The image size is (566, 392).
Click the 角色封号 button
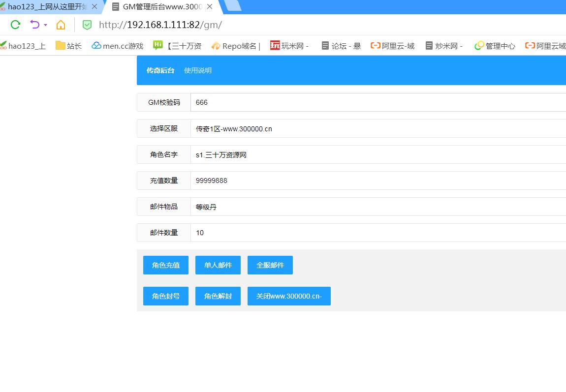(166, 296)
